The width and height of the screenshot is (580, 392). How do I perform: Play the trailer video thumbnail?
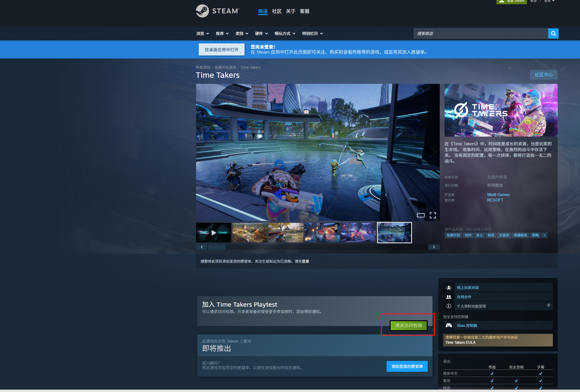[214, 232]
